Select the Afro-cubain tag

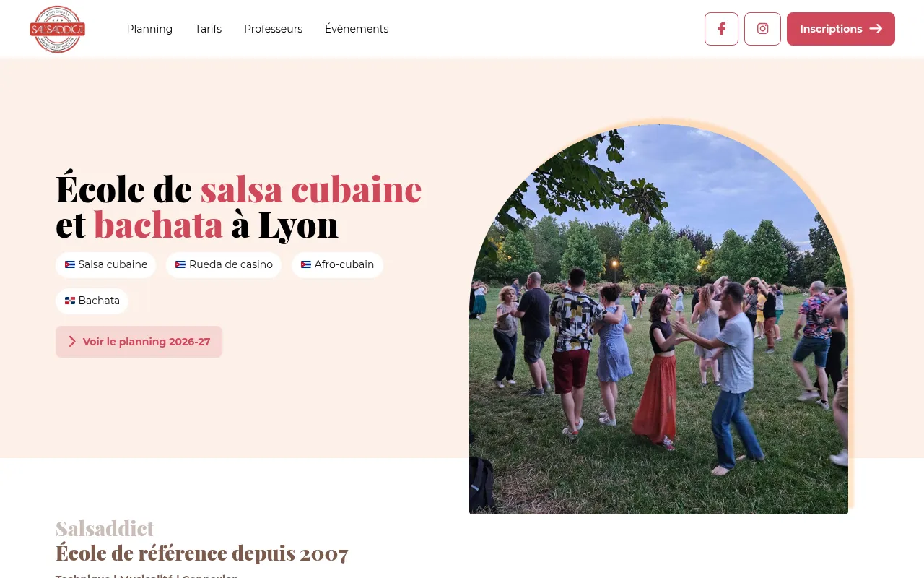pos(337,264)
